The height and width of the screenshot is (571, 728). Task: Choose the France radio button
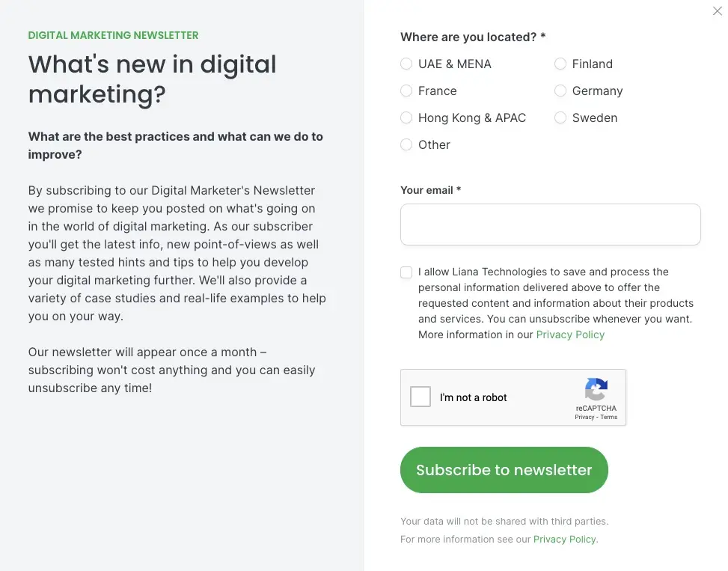[x=406, y=91]
